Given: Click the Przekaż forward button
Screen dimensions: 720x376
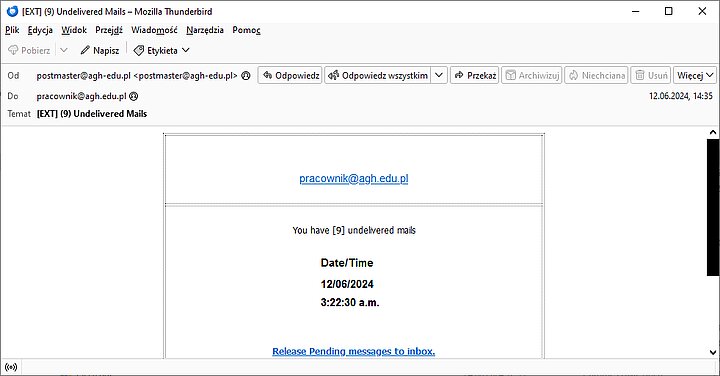Looking at the screenshot, I should point(475,75).
